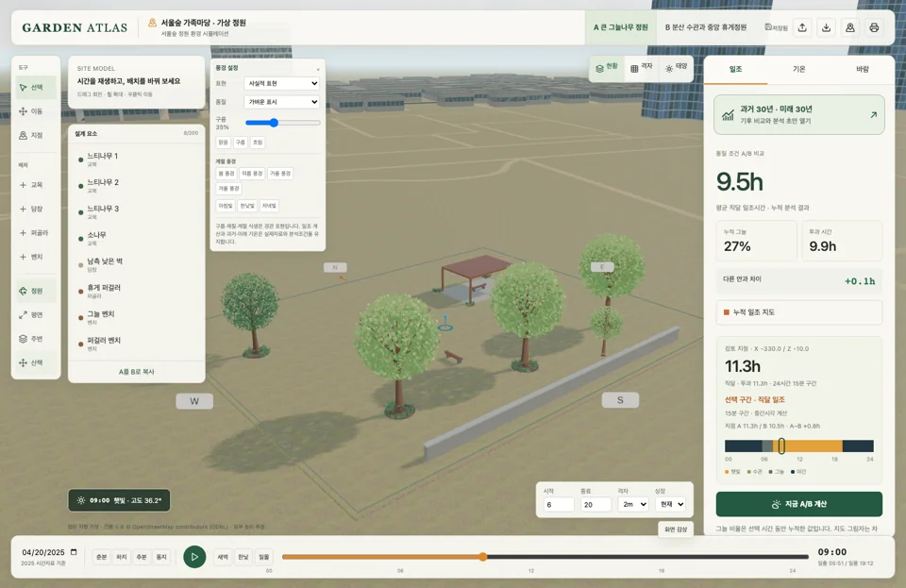
Task: Set sky to 구름 cloudy preset
Action: tap(241, 143)
